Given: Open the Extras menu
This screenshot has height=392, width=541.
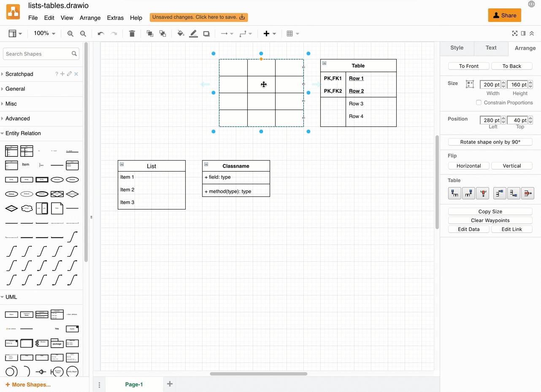Looking at the screenshot, I should [x=115, y=18].
